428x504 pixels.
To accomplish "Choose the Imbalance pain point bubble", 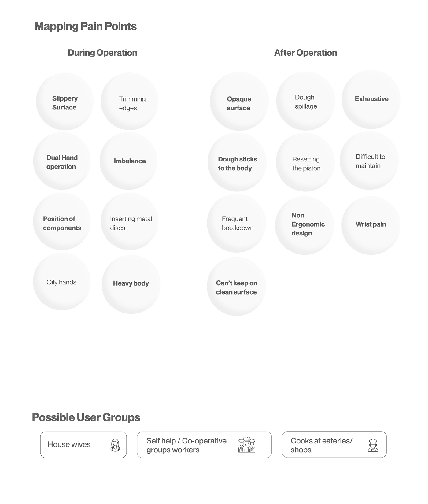I will pyautogui.click(x=129, y=161).
